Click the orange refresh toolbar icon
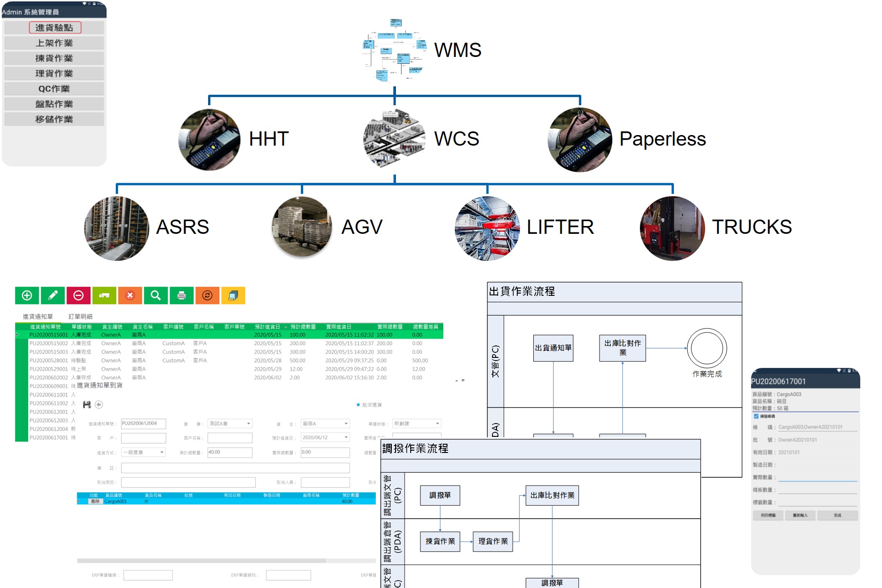 pyautogui.click(x=207, y=295)
